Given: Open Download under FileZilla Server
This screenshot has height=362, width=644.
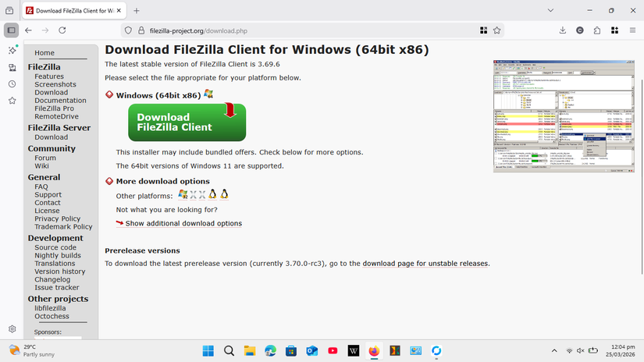Looking at the screenshot, I should coord(52,137).
